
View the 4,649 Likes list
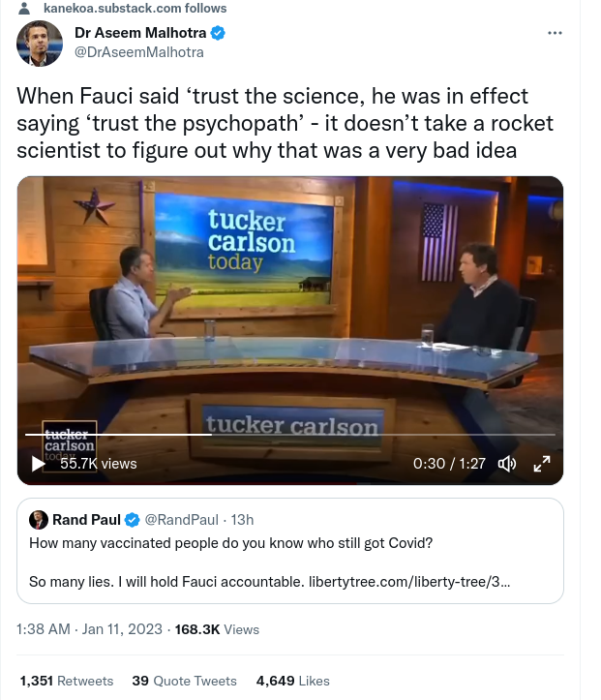click(x=292, y=681)
